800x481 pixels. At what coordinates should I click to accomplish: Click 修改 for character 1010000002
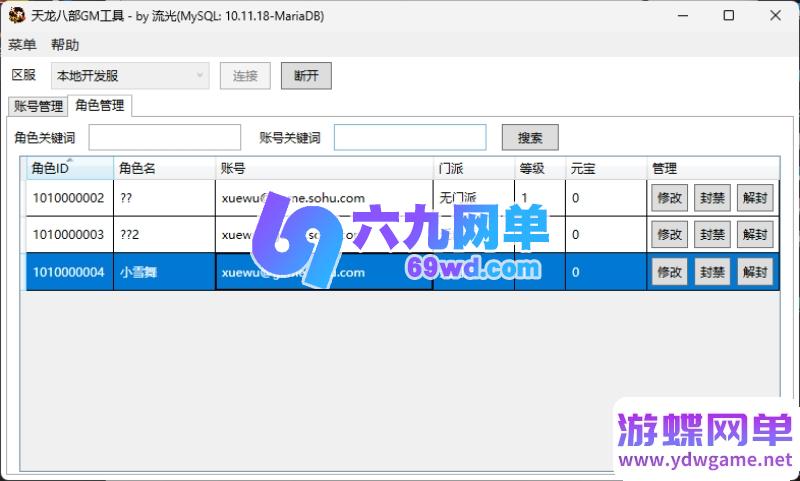pyautogui.click(x=669, y=198)
